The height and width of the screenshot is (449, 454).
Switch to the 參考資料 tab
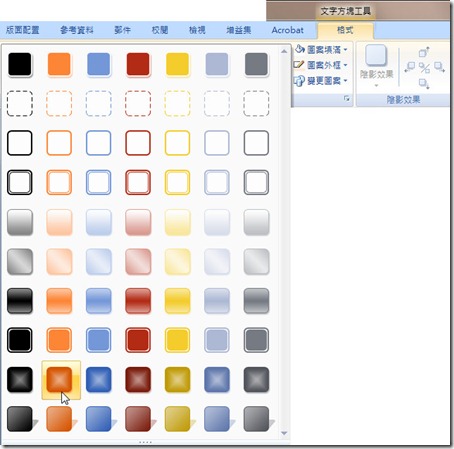[77, 30]
